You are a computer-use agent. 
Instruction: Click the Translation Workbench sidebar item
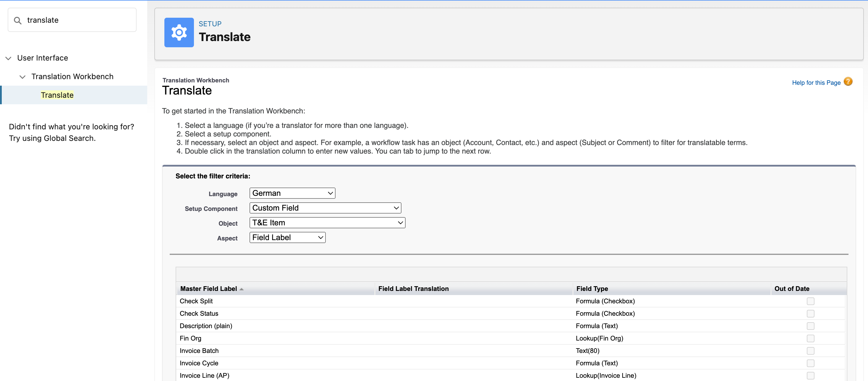point(72,77)
